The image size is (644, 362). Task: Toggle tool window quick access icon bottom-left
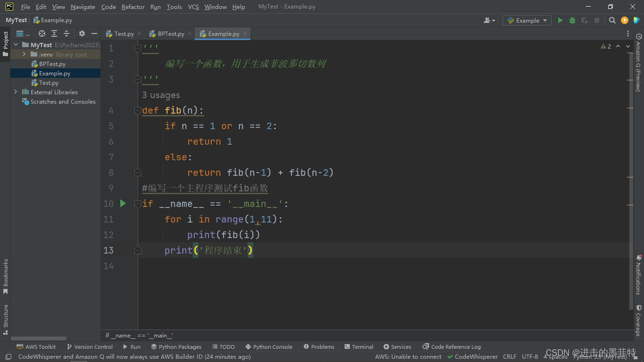click(x=8, y=357)
